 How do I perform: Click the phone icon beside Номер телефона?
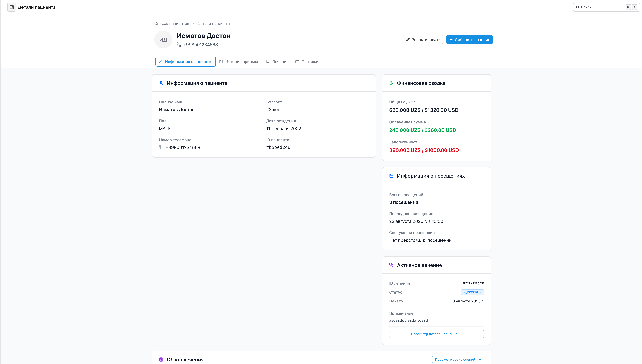pos(161,147)
